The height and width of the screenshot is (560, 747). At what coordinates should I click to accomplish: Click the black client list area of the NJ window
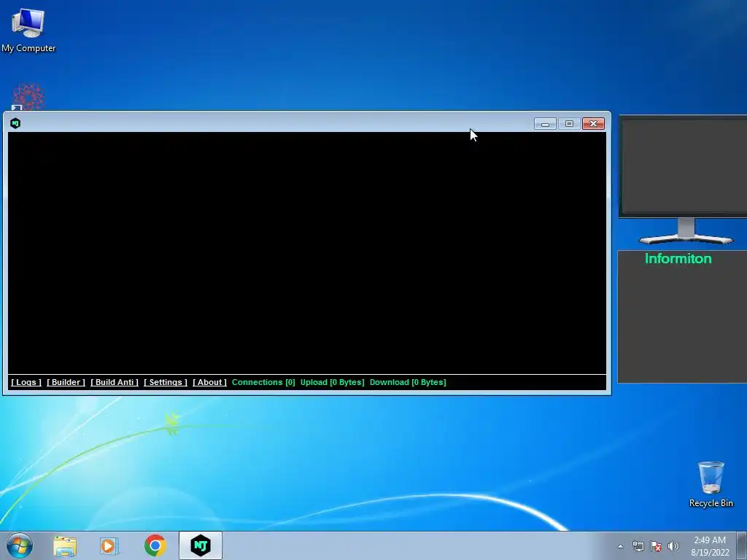[307, 253]
